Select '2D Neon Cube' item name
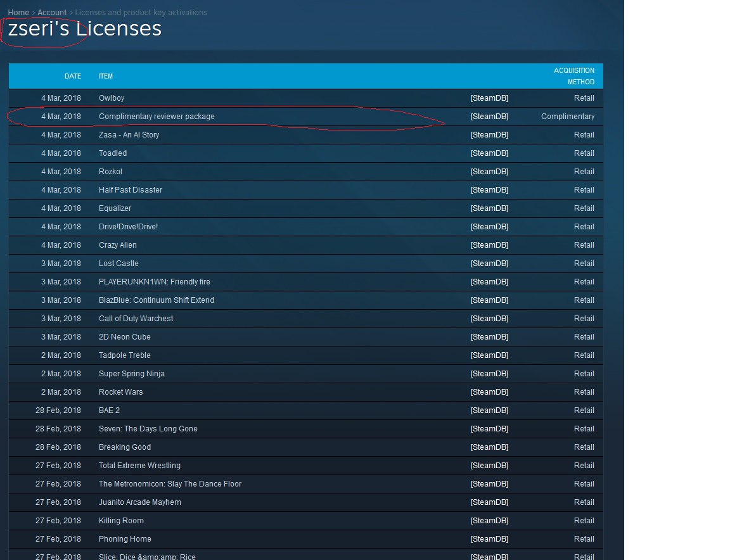 (124, 337)
